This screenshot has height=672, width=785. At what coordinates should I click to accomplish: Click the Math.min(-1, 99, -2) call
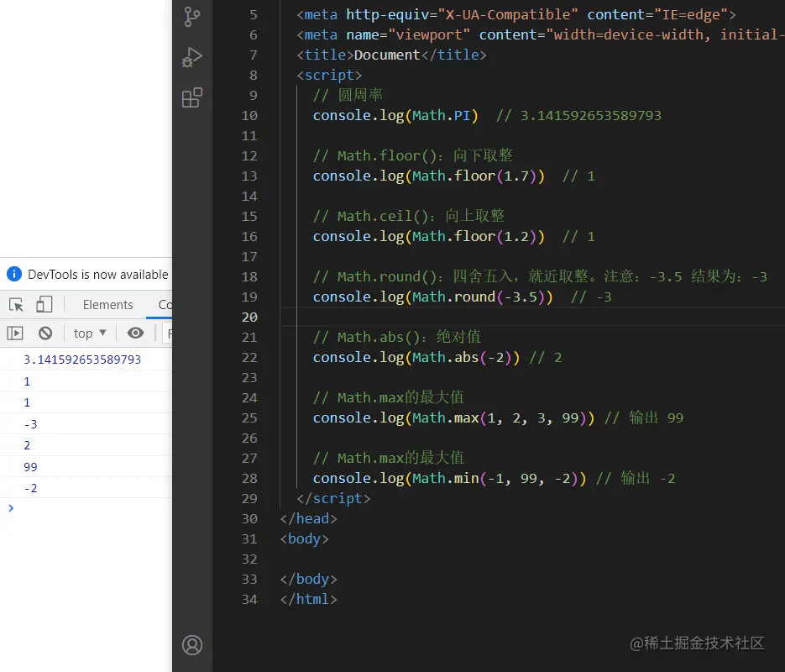pos(495,478)
